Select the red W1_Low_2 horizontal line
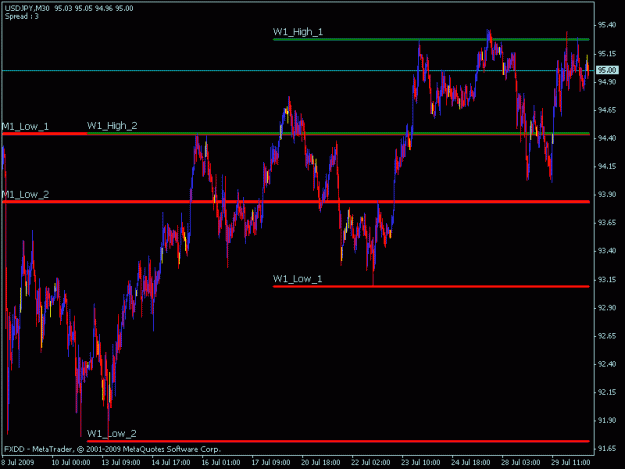 (x=338, y=441)
